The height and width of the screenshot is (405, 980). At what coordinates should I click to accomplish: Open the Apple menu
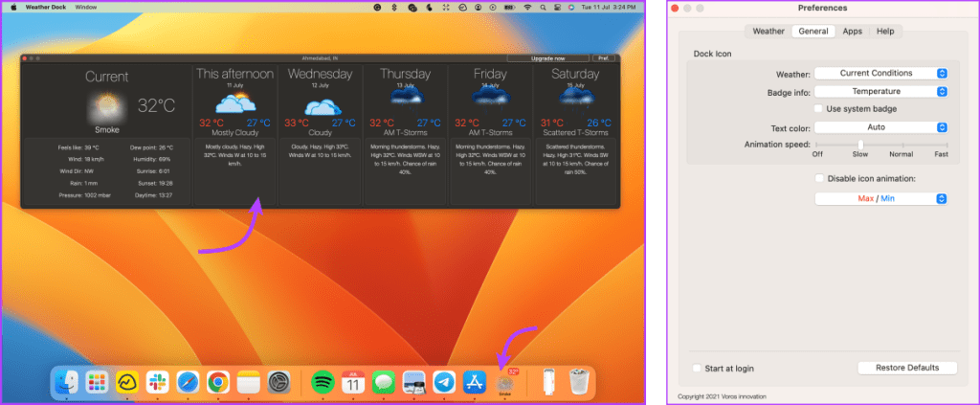coord(13,8)
